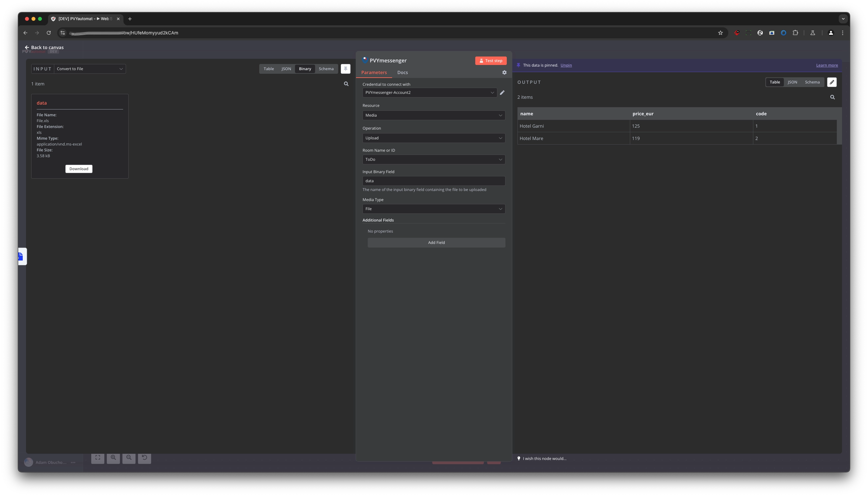Open the Media Type File dropdown
The image size is (868, 496).
(434, 209)
